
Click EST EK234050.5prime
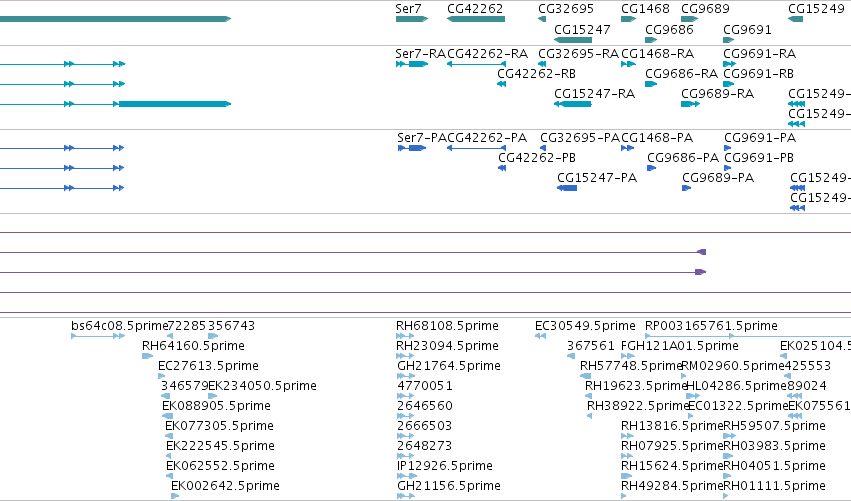[263, 386]
